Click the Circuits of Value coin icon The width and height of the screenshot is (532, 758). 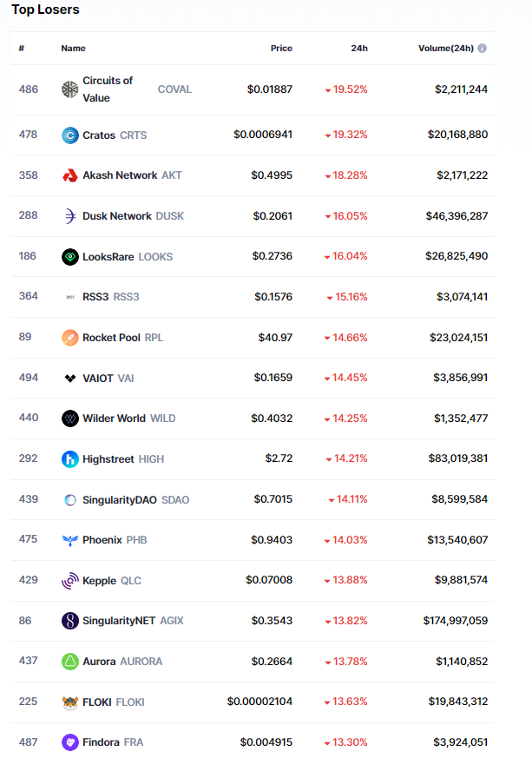[70, 89]
